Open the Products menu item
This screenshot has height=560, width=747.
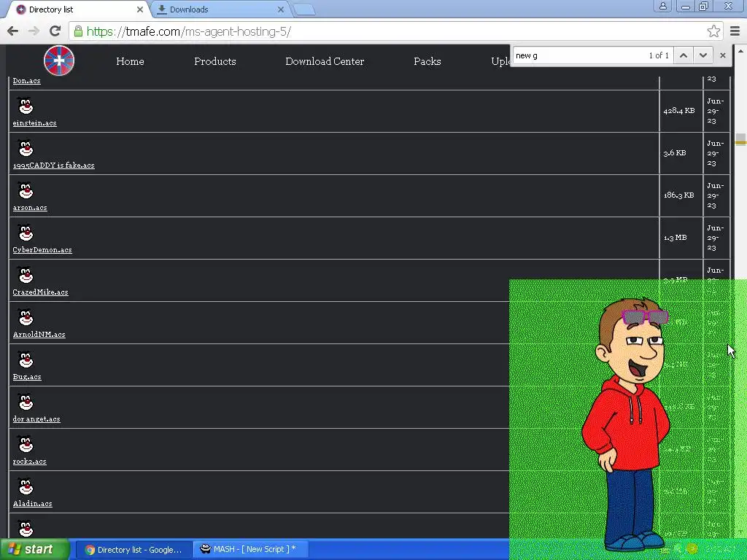click(215, 61)
